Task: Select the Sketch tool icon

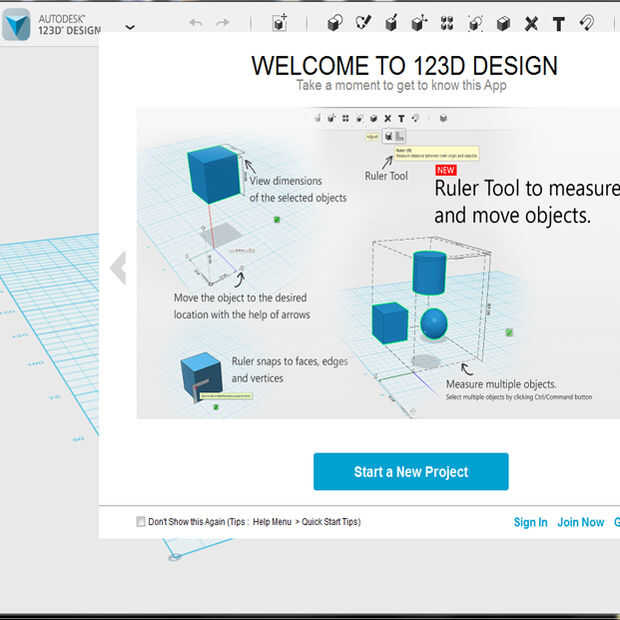Action: click(363, 23)
